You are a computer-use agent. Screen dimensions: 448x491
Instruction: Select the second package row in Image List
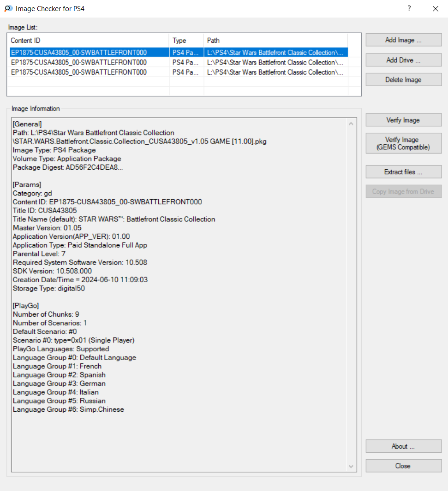point(179,62)
